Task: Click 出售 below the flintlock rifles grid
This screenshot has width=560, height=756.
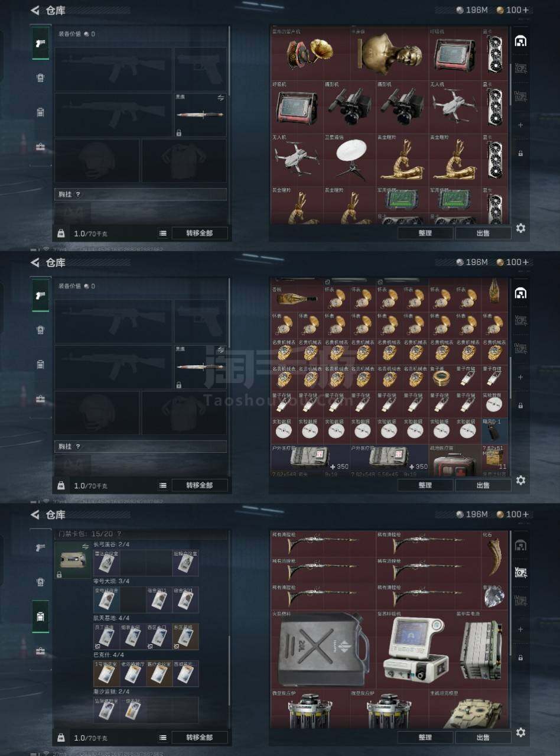Action: coord(483,737)
